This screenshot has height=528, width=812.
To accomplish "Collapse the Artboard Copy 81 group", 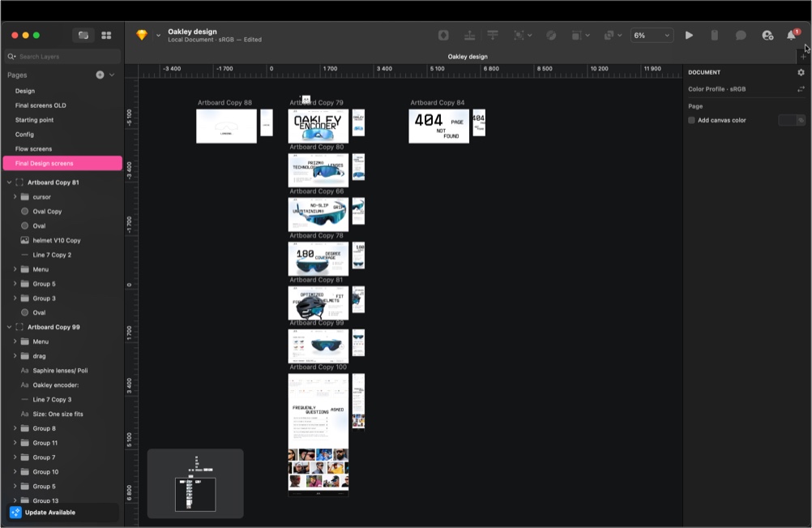I will pyautogui.click(x=9, y=182).
